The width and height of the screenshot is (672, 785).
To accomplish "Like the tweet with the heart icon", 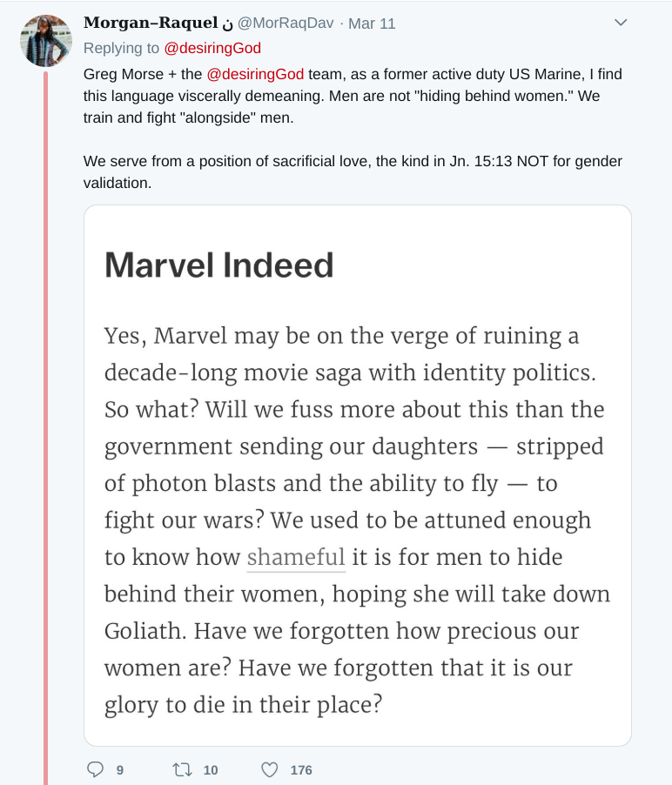I will coord(270,769).
